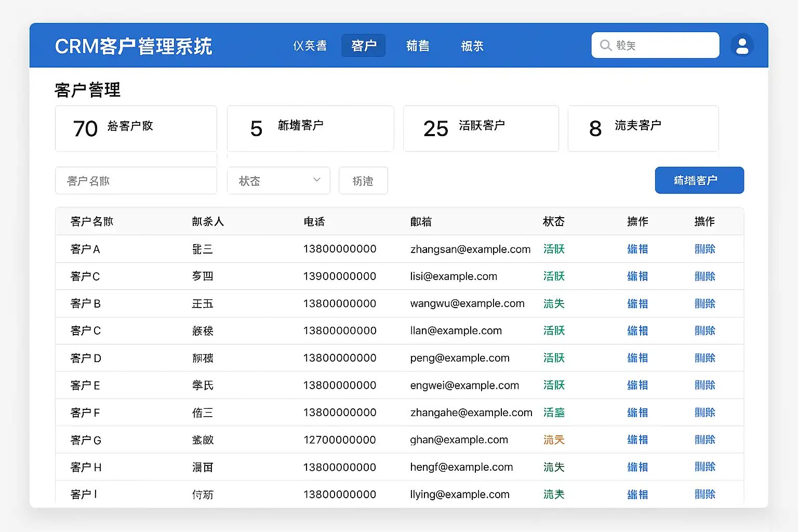This screenshot has height=532, width=798.
Task: Switch to the 客户 navigation tab
Action: (x=363, y=46)
